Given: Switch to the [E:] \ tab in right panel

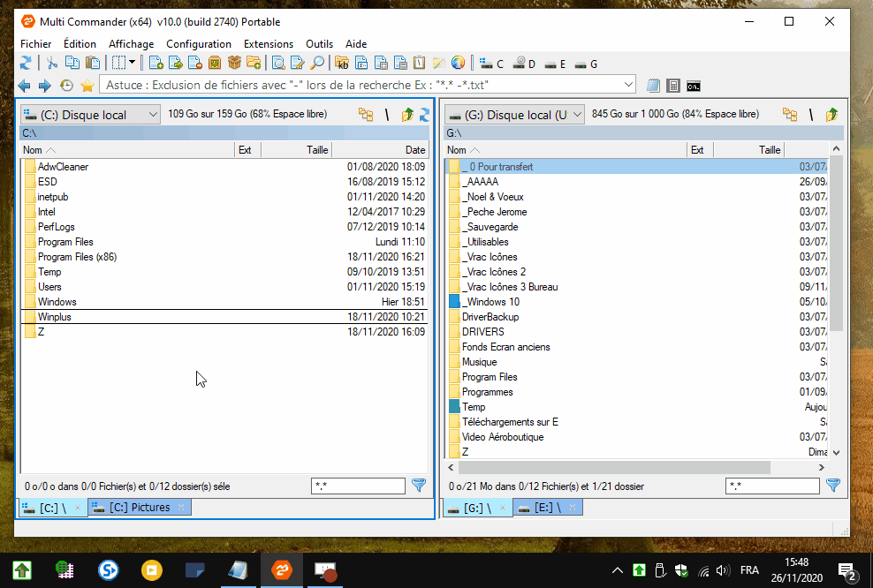Looking at the screenshot, I should pyautogui.click(x=549, y=508).
